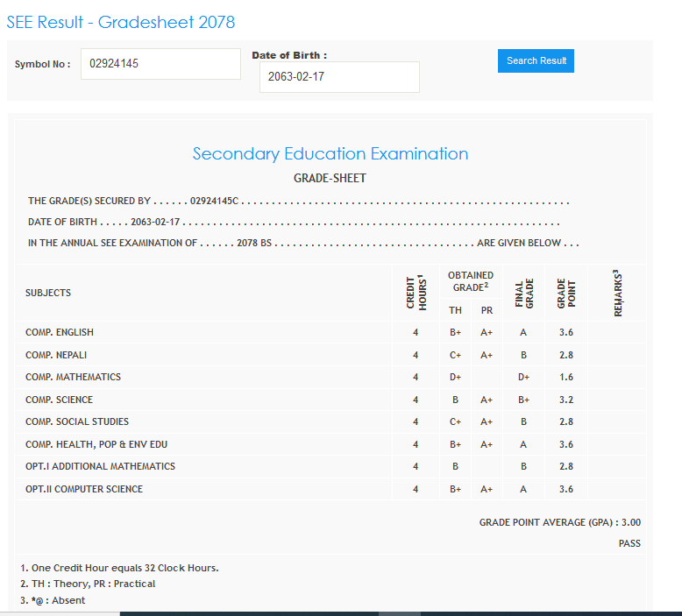This screenshot has width=682, height=616.
Task: Click the COMP. SCIENCE grade point 3.2
Action: (x=566, y=400)
